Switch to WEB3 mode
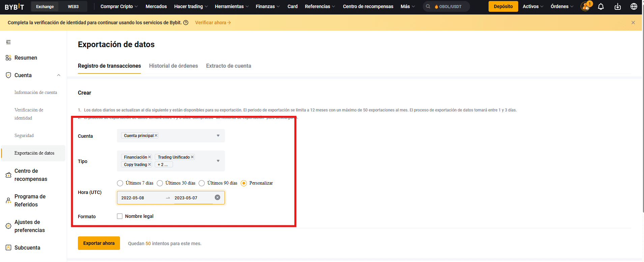The height and width of the screenshot is (262, 644). (73, 6)
